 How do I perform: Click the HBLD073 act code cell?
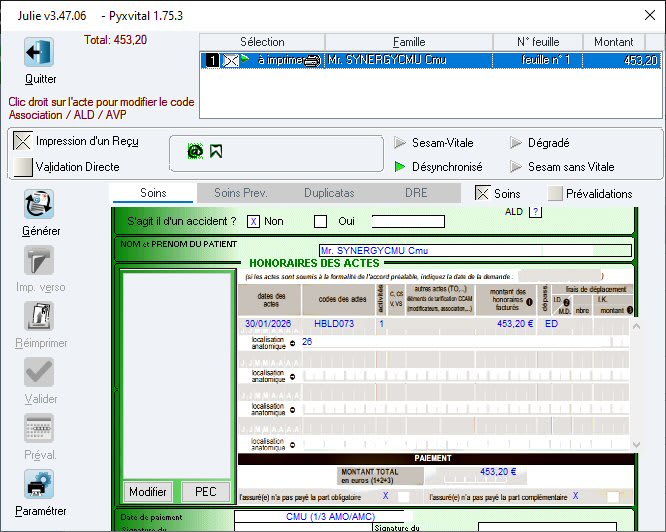pos(335,324)
